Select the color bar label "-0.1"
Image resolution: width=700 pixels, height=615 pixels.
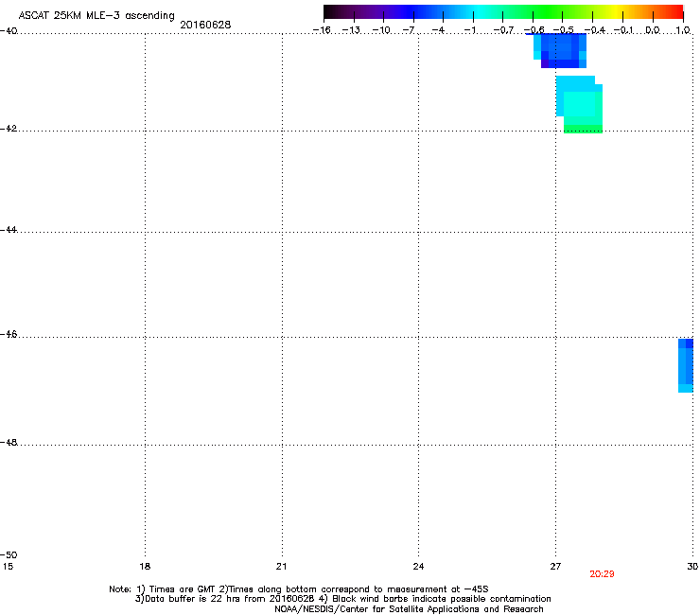coord(623,30)
